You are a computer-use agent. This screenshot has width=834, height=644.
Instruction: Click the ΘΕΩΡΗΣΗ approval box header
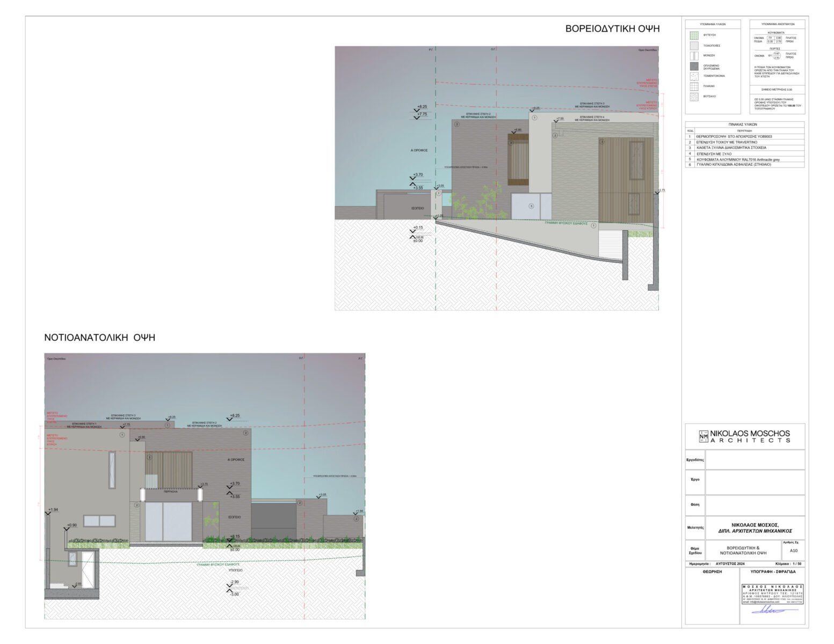tap(712, 572)
